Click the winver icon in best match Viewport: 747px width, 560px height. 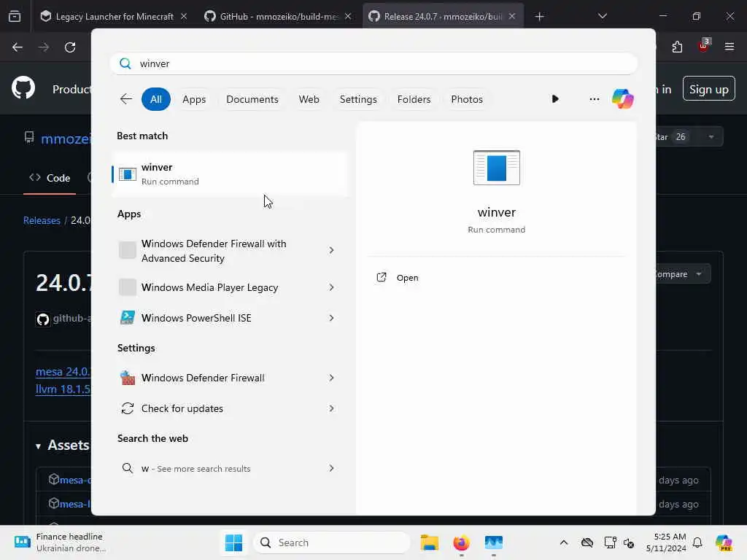point(127,174)
